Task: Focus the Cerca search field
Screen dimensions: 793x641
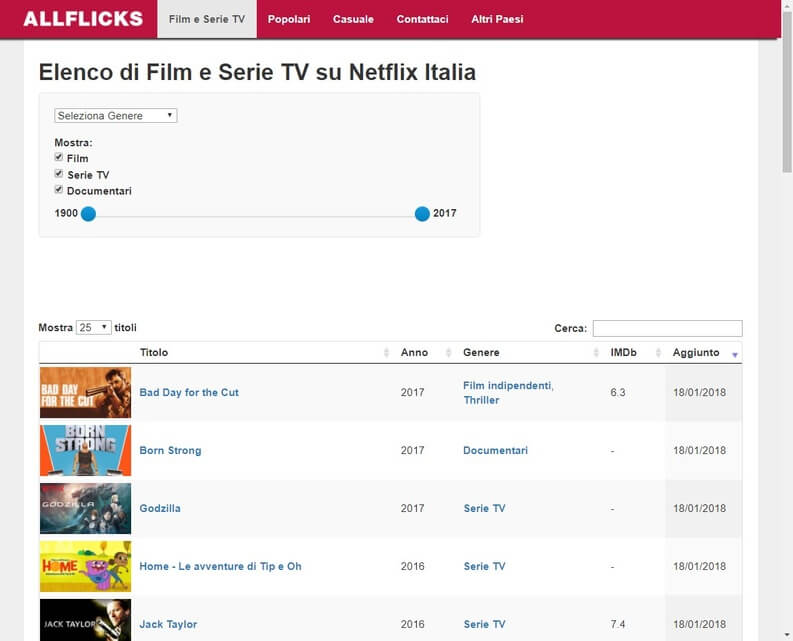Action: click(667, 328)
